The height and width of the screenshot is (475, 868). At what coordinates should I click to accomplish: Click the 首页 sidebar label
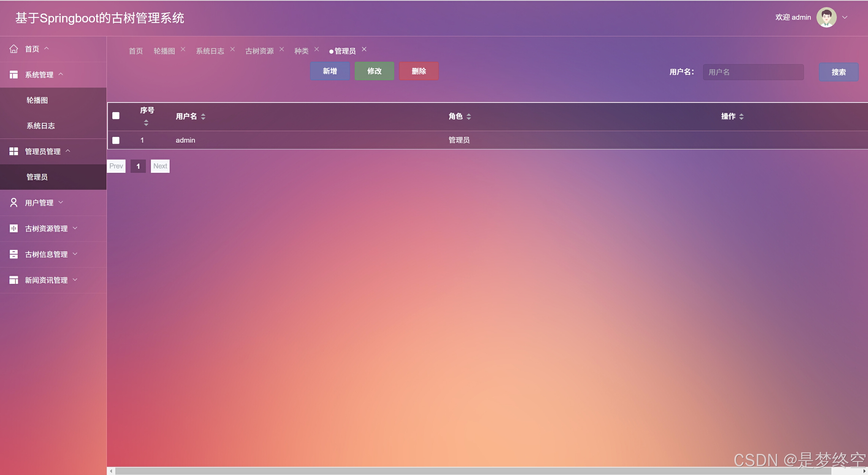32,49
